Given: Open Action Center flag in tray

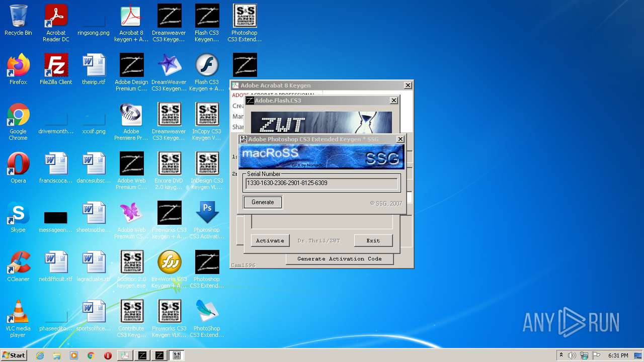Looking at the screenshot, I should click(x=596, y=355).
